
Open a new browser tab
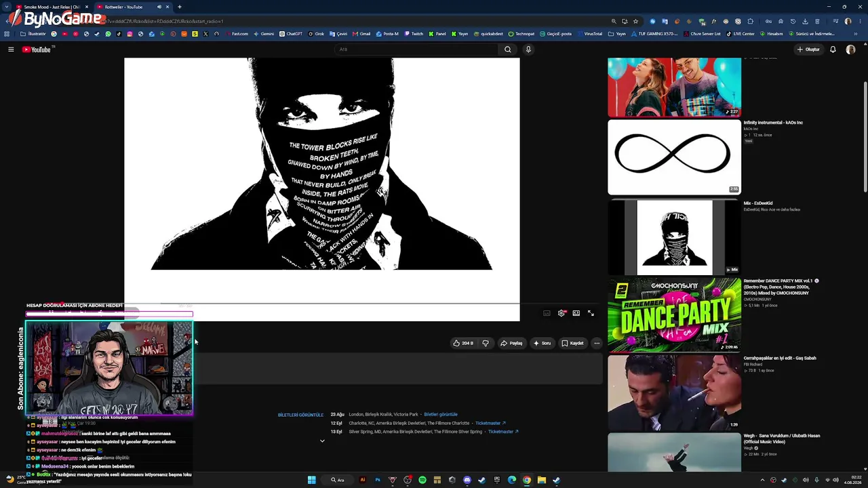(180, 7)
